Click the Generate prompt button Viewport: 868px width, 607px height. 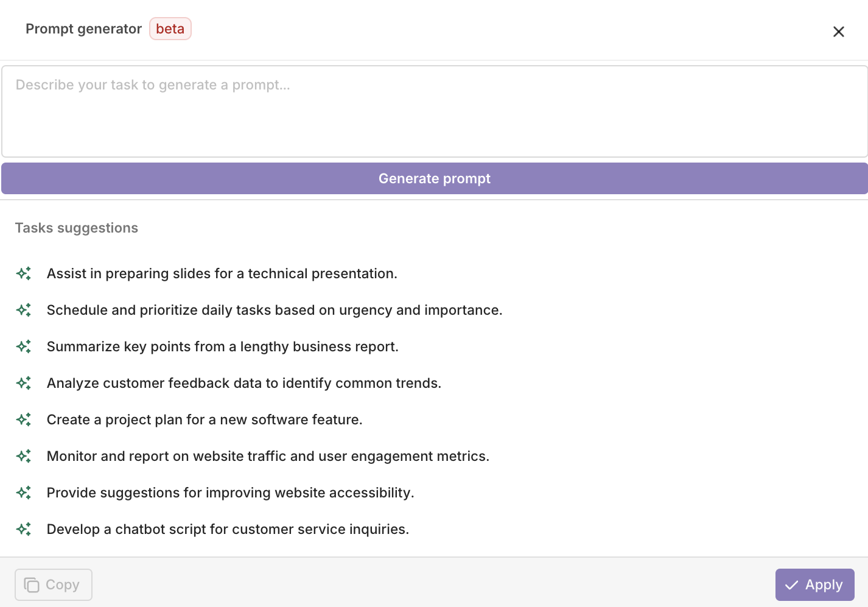[435, 178]
